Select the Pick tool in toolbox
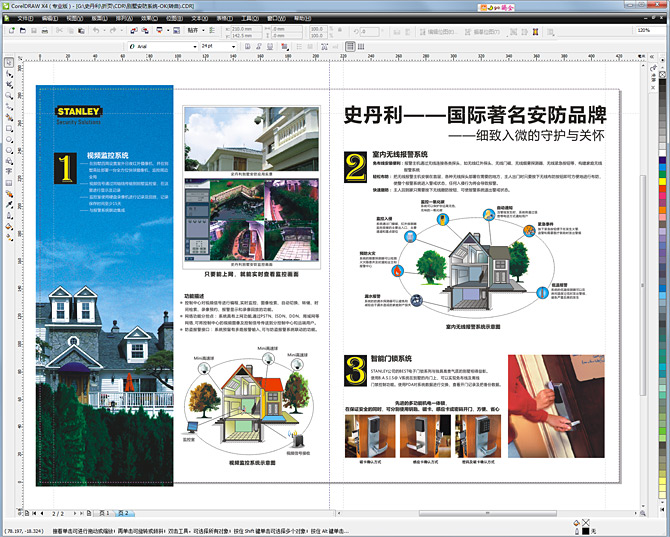The height and width of the screenshot is (537, 670). tap(9, 62)
